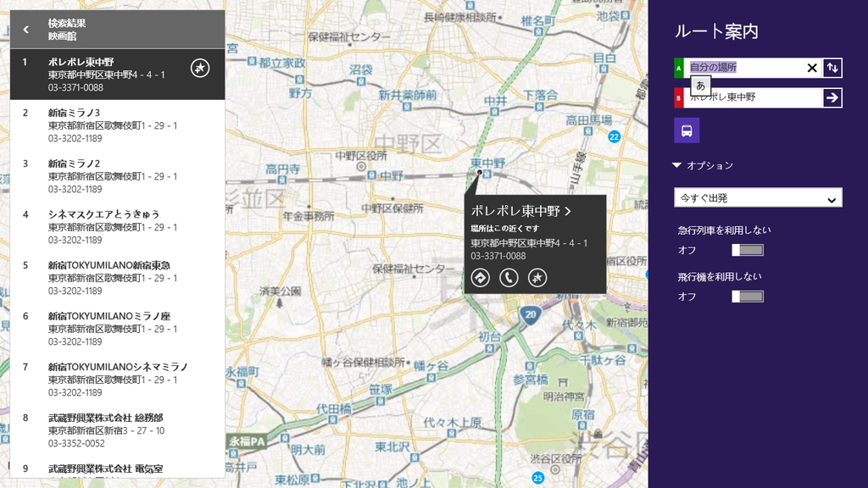Select シネマスクエアとうきゅう search result
This screenshot has height=488, width=868.
[x=117, y=227]
